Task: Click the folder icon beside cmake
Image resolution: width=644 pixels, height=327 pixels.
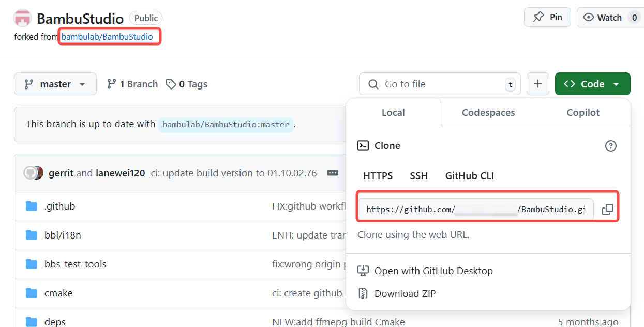Action: tap(32, 293)
